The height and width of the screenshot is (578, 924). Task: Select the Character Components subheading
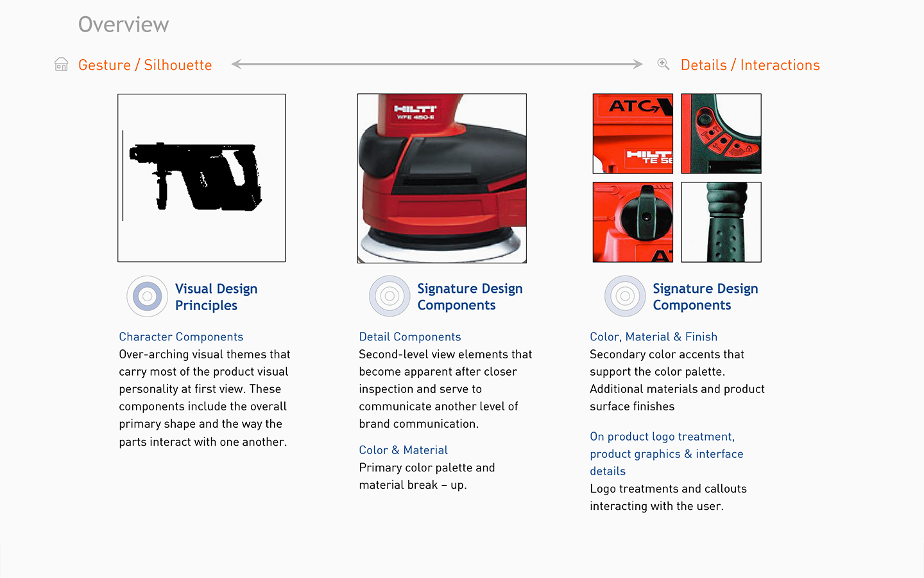coord(181,337)
